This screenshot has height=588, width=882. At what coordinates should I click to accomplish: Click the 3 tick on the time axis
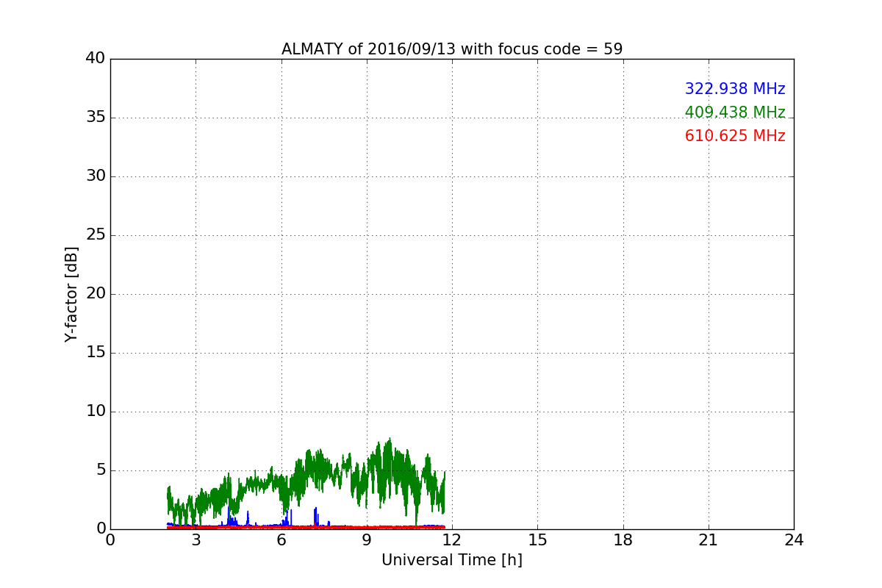196,540
